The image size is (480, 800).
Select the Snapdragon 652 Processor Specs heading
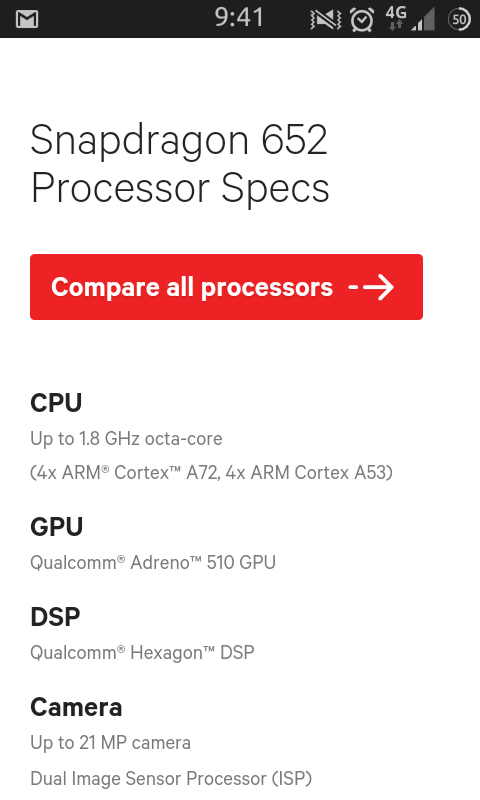click(180, 164)
